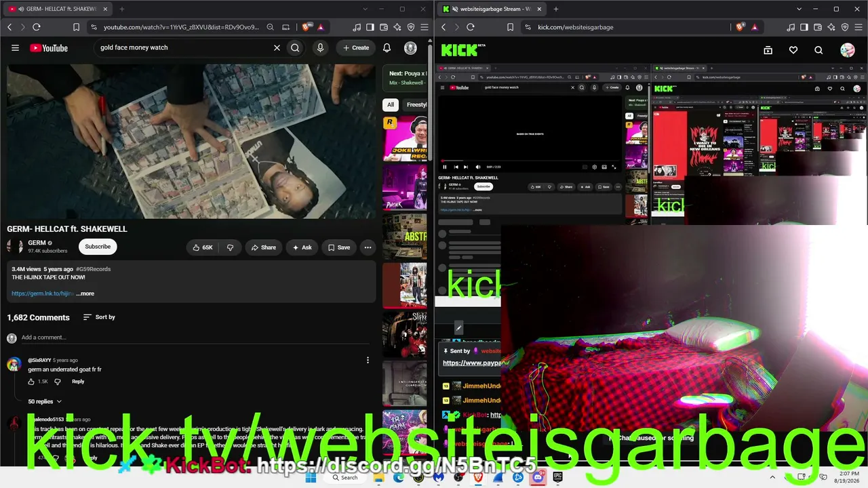Screen dimensions: 868x488
Task: Open zoom control in YouTube address bar
Action: (270, 27)
